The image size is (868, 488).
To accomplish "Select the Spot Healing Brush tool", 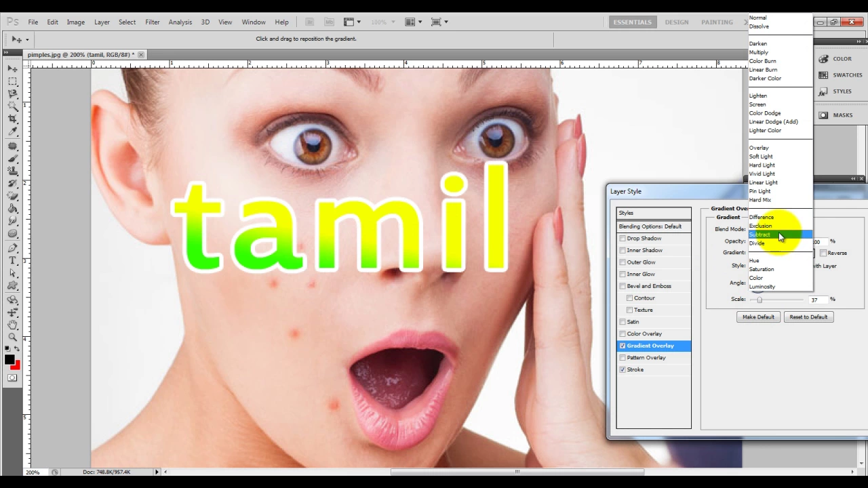I will [12, 146].
